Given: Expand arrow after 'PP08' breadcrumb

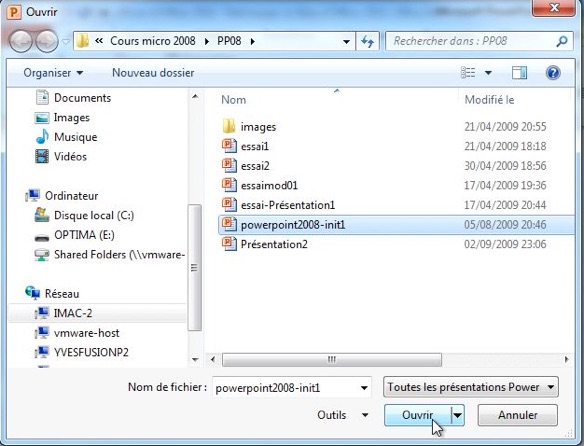Looking at the screenshot, I should pos(253,41).
